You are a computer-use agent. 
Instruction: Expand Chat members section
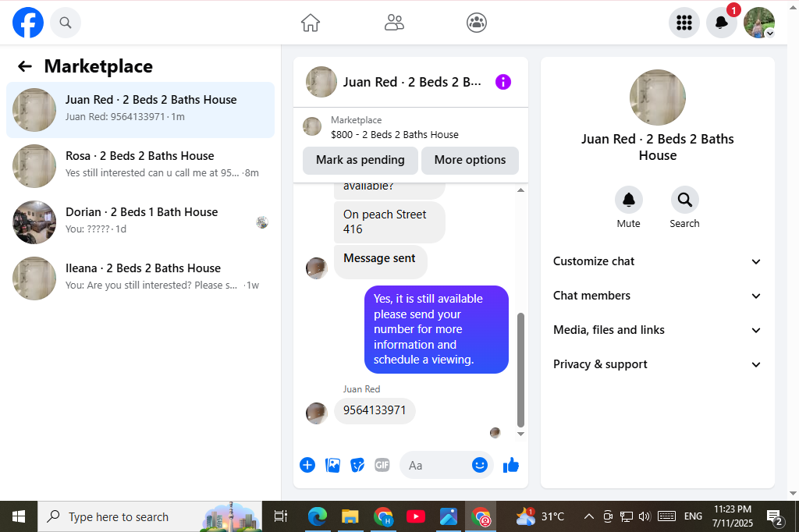point(657,296)
